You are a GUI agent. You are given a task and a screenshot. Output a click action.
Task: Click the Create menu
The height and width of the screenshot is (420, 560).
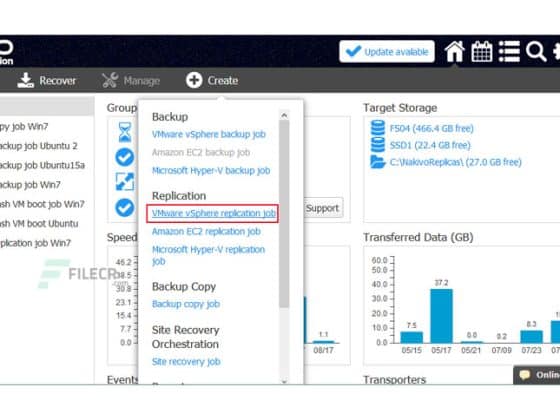[x=212, y=80]
